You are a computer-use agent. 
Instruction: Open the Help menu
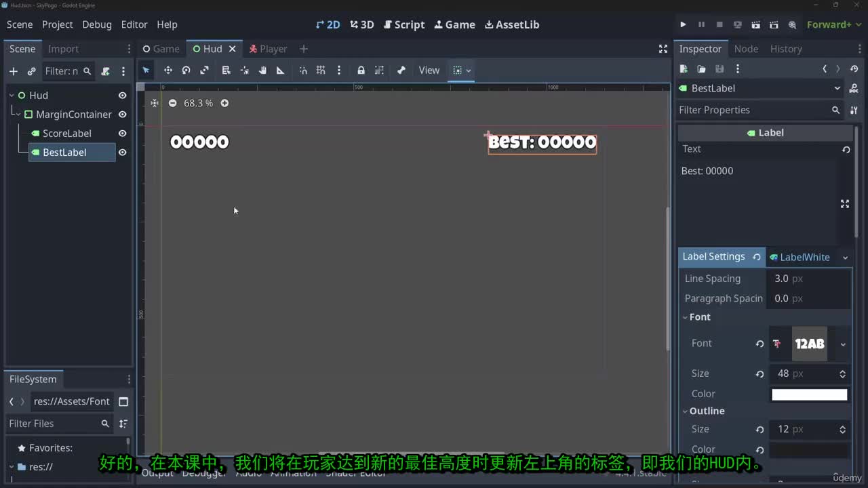pos(167,24)
